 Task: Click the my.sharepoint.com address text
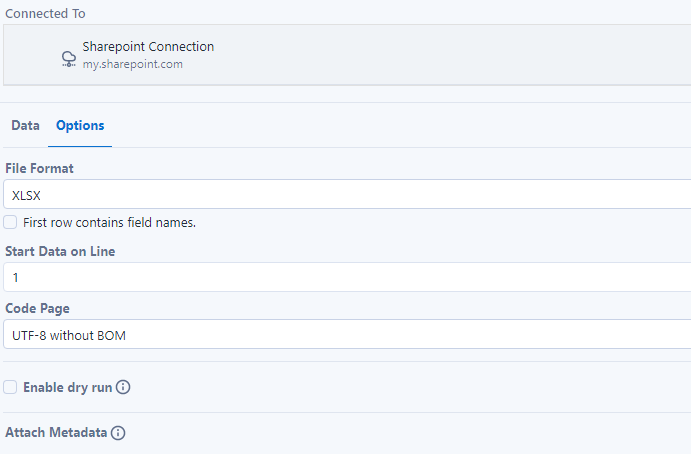click(x=132, y=64)
